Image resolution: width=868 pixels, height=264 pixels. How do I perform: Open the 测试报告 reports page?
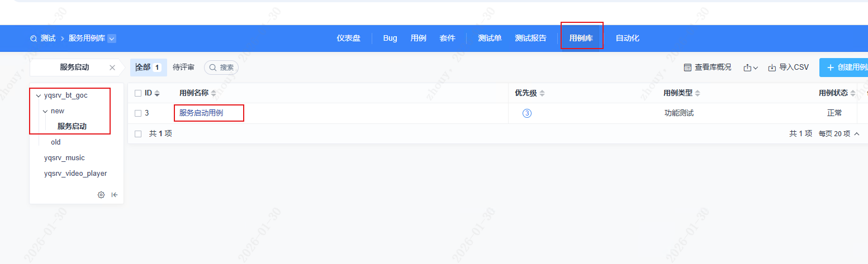[x=530, y=38]
